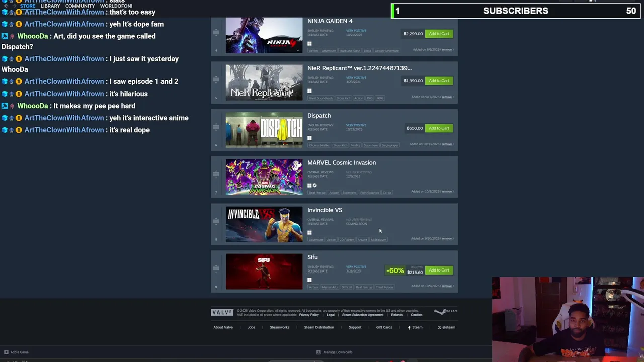Image resolution: width=644 pixels, height=362 pixels.
Task: Add Dispatch to cart
Action: (439, 128)
